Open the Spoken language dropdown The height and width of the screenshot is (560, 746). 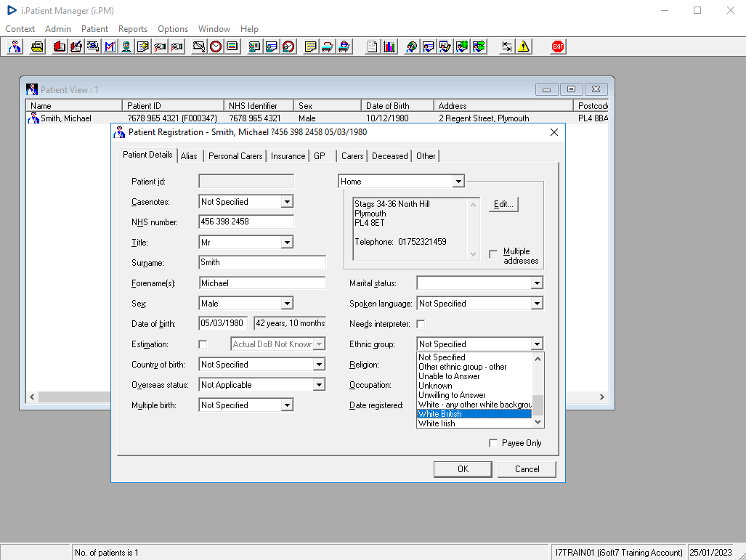[537, 304]
